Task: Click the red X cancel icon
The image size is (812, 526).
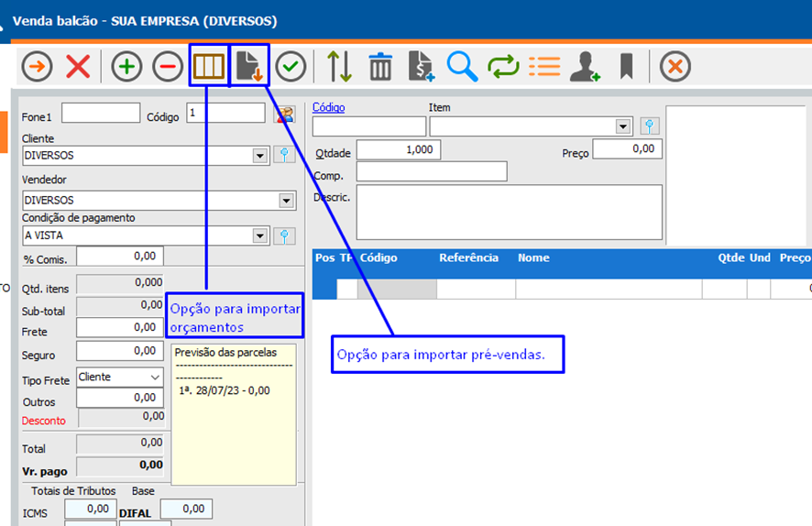Action: click(x=78, y=66)
